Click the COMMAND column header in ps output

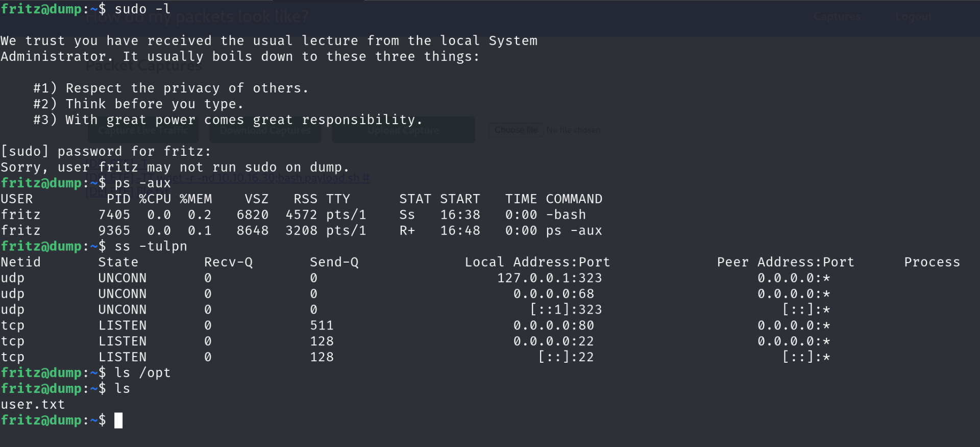574,199
